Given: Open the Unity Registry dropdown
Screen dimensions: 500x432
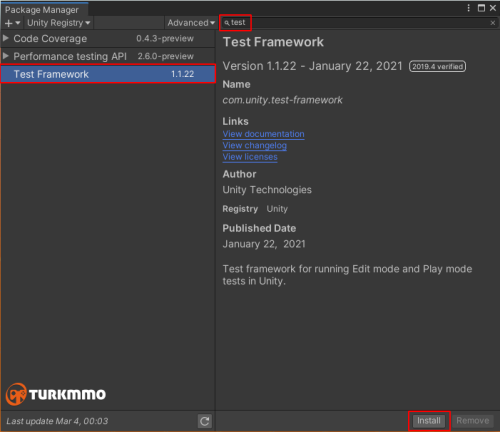Looking at the screenshot, I should 59,23.
